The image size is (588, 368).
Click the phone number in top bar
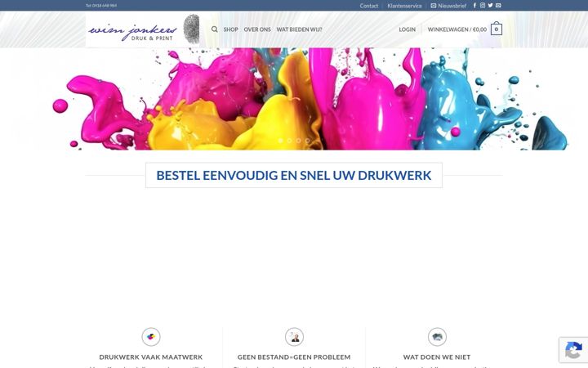[x=101, y=6]
